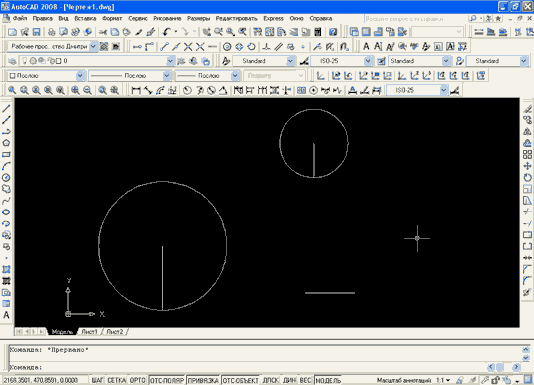Select the Line tool in left toolbar

tap(6, 109)
